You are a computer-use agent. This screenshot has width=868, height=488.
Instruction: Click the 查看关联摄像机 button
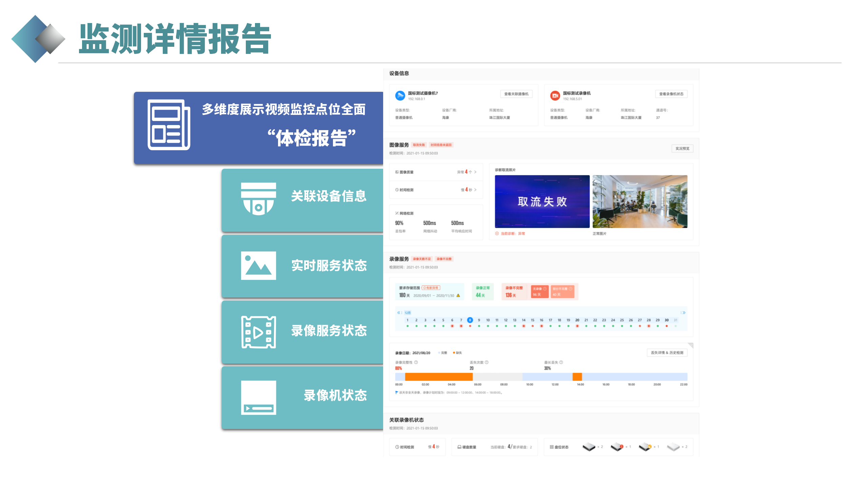[x=516, y=94]
